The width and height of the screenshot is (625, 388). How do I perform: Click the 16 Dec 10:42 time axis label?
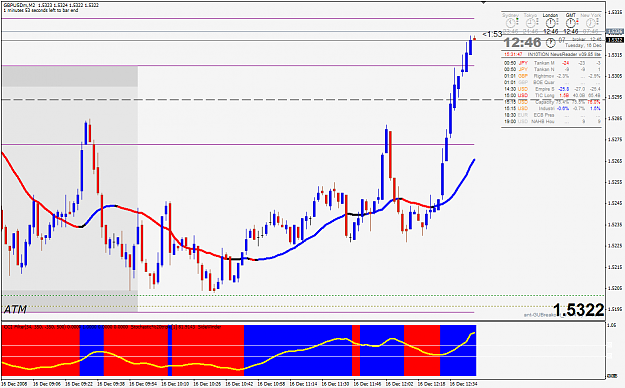[x=239, y=384]
